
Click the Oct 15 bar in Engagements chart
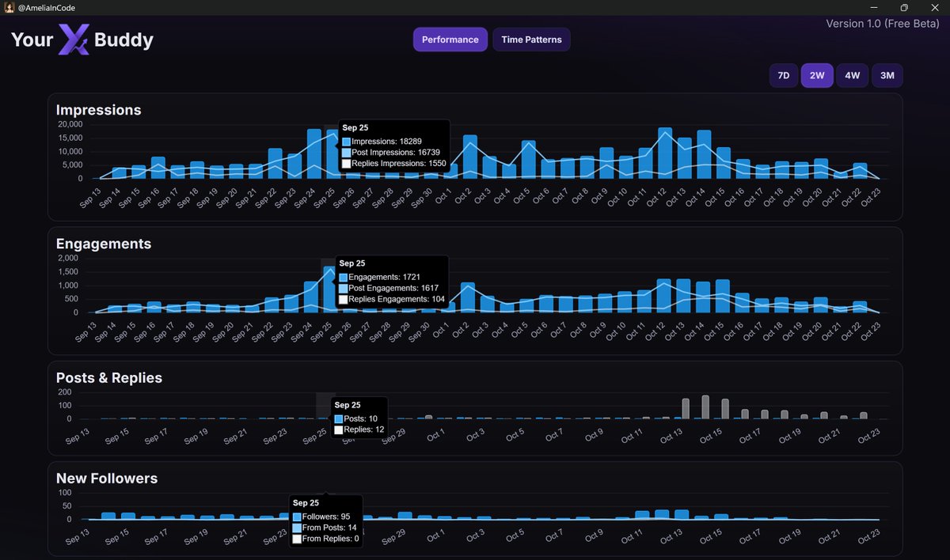[723, 296]
